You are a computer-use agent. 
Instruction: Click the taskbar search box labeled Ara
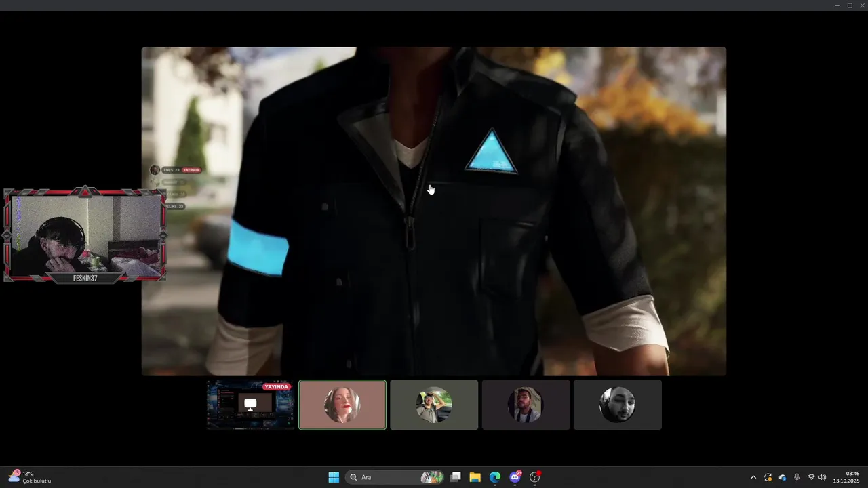click(x=395, y=477)
